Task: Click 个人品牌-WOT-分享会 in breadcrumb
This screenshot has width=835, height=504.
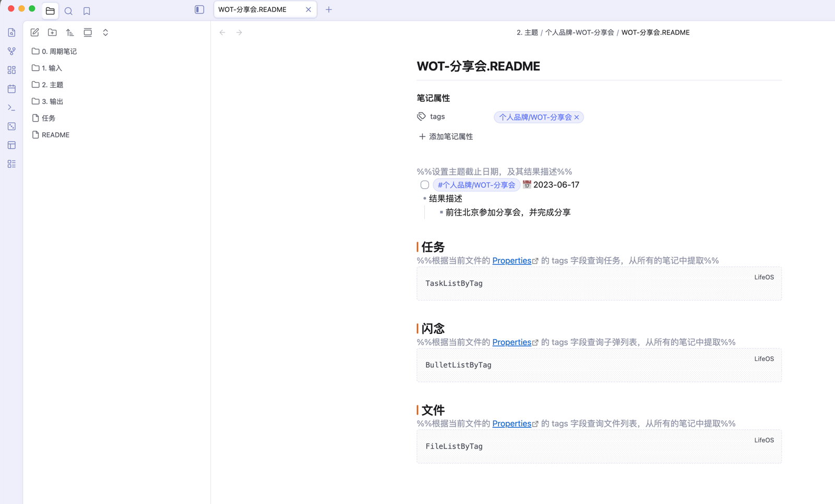Action: tap(579, 32)
